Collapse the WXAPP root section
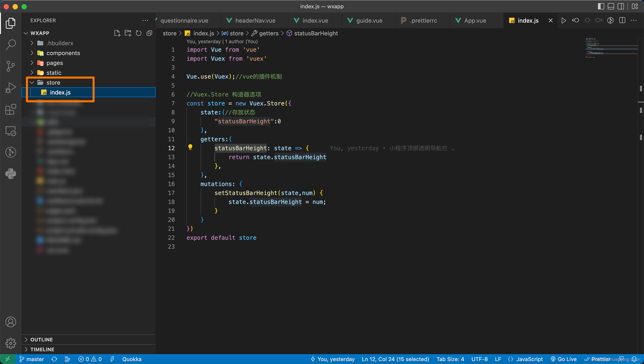This screenshot has width=644, height=364. [26, 33]
